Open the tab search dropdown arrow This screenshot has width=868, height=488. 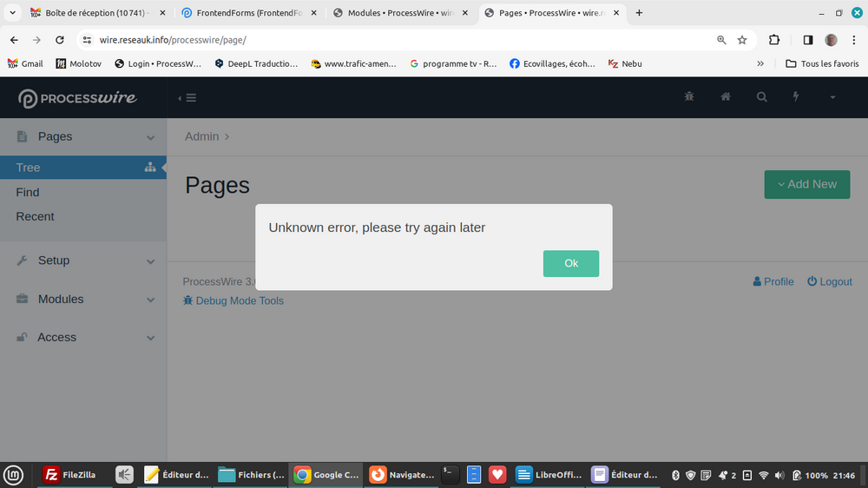12,13
